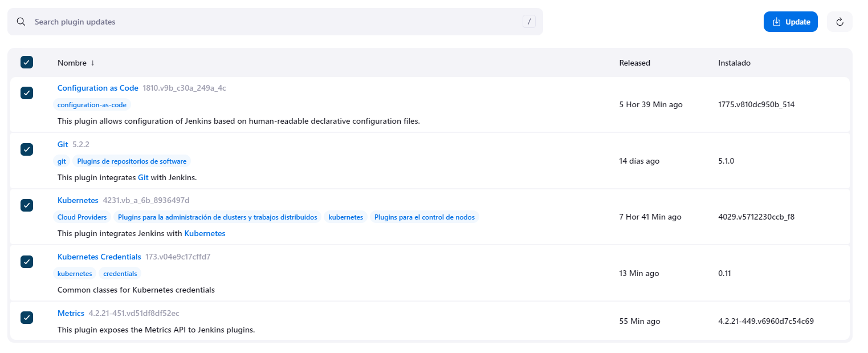Click version text 173.v04e9c17cffd7

click(178, 257)
